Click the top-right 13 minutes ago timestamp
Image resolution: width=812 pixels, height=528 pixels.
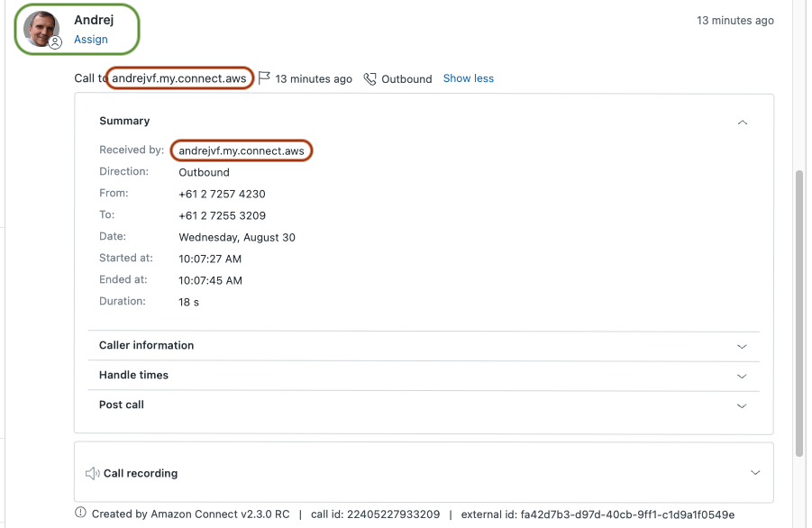[734, 21]
